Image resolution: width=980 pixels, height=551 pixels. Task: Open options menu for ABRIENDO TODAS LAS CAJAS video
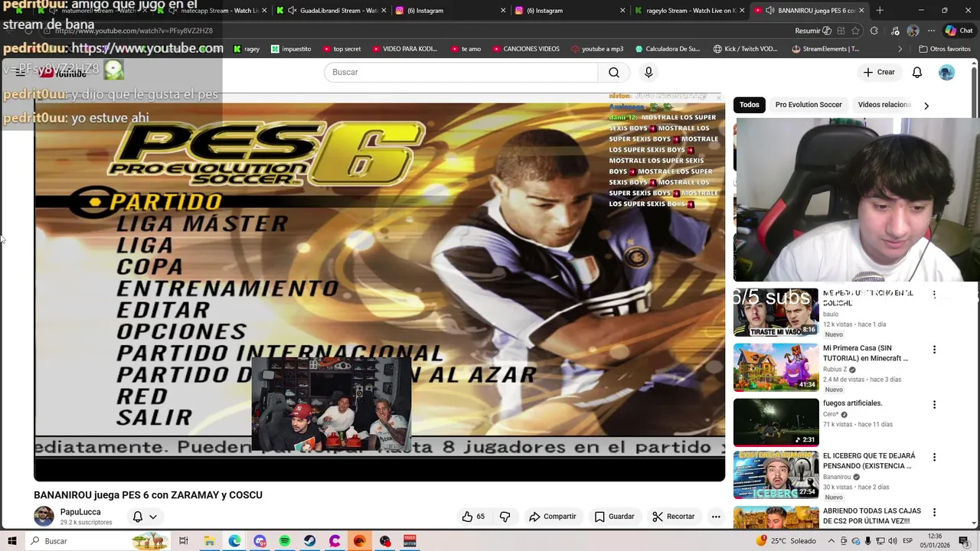tap(934, 512)
